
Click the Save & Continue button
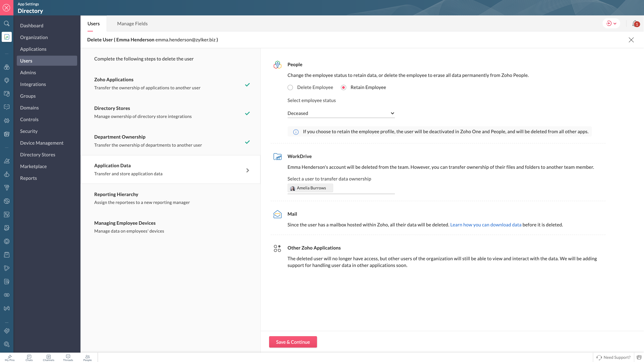[293, 342]
